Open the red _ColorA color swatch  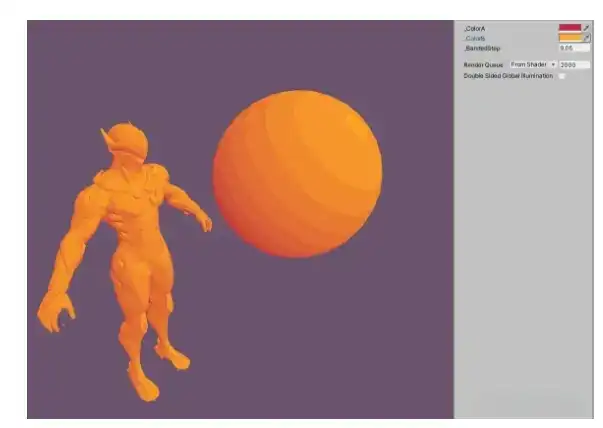(570, 28)
